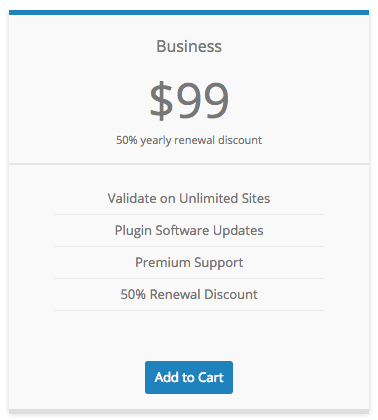Click the word Support in features list
The height and width of the screenshot is (420, 378).
219,263
